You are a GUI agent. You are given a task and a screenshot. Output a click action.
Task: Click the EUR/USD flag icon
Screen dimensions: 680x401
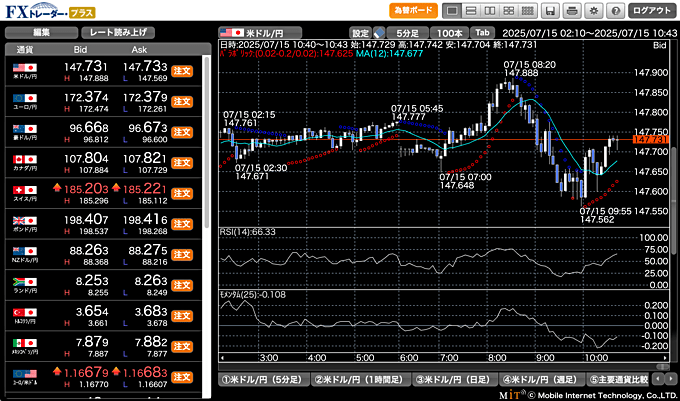pos(25,374)
